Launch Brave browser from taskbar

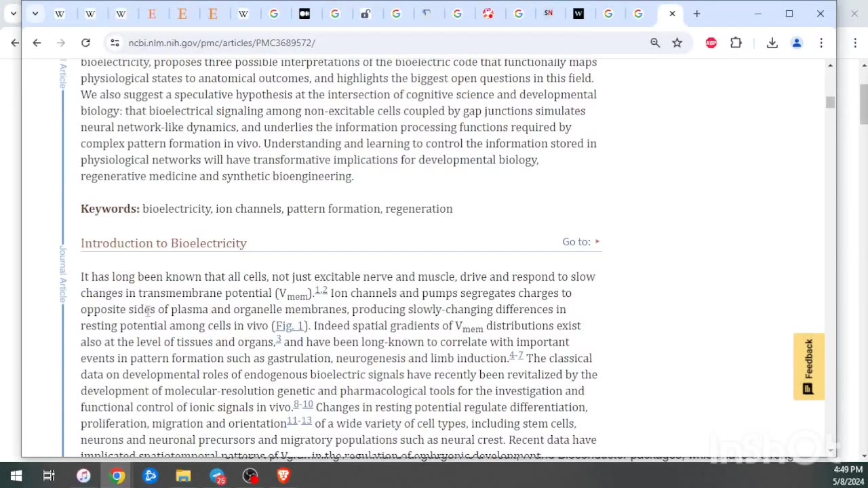point(283,476)
